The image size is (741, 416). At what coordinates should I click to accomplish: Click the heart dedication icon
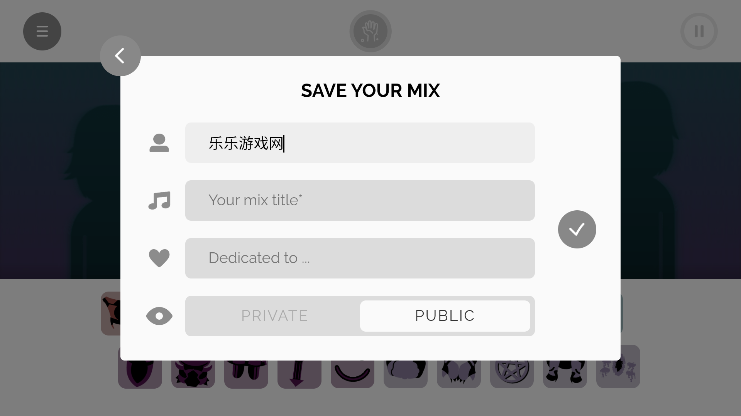tap(159, 258)
